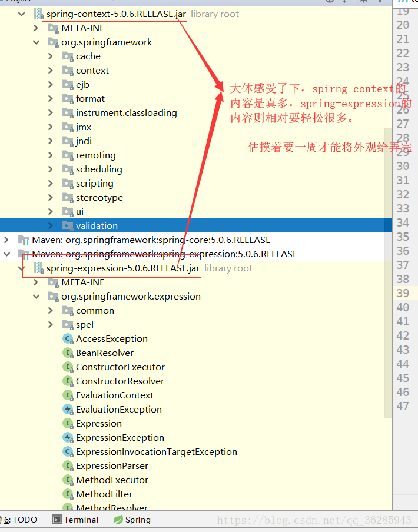Expand the scripting package arrow
This screenshot has height=532, width=418.
point(51,184)
